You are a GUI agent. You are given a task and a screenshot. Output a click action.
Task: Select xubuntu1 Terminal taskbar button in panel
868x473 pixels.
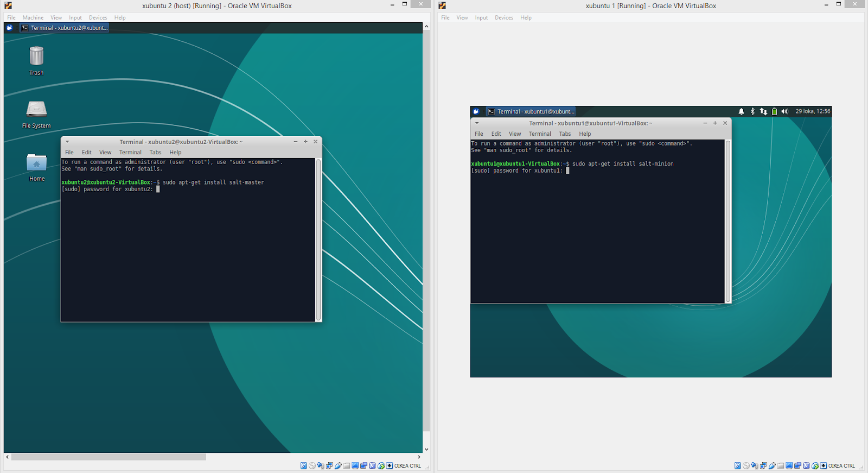pyautogui.click(x=531, y=111)
